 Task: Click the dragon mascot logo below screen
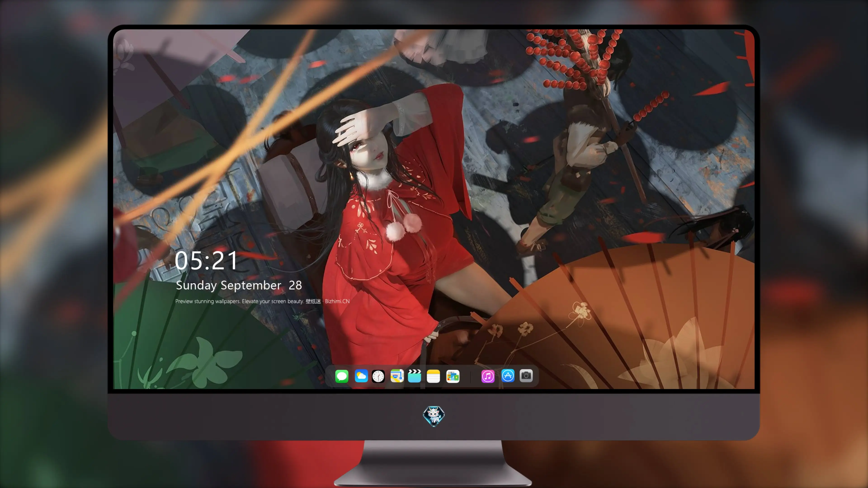[434, 416]
